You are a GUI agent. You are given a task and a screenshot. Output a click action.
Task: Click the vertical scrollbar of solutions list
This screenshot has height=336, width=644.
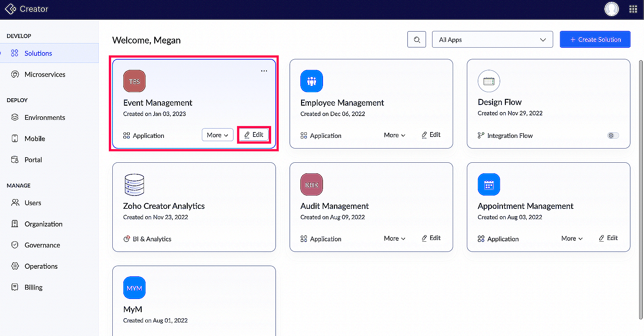[640, 189]
